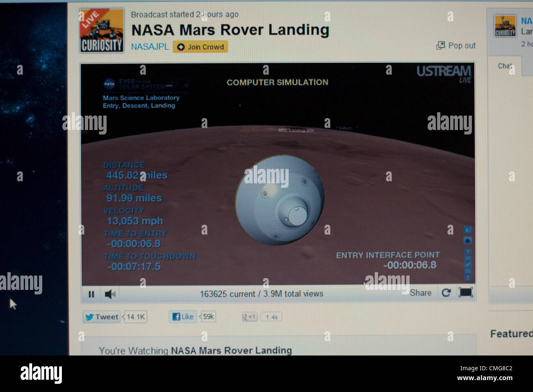
Task: Click the sidebar Curiosity thumbnail
Action: (505, 26)
